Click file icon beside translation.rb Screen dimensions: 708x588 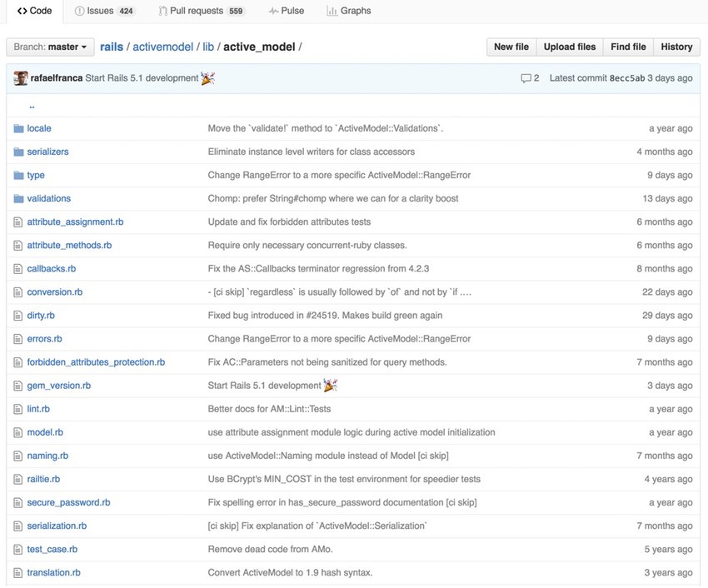(x=18, y=573)
